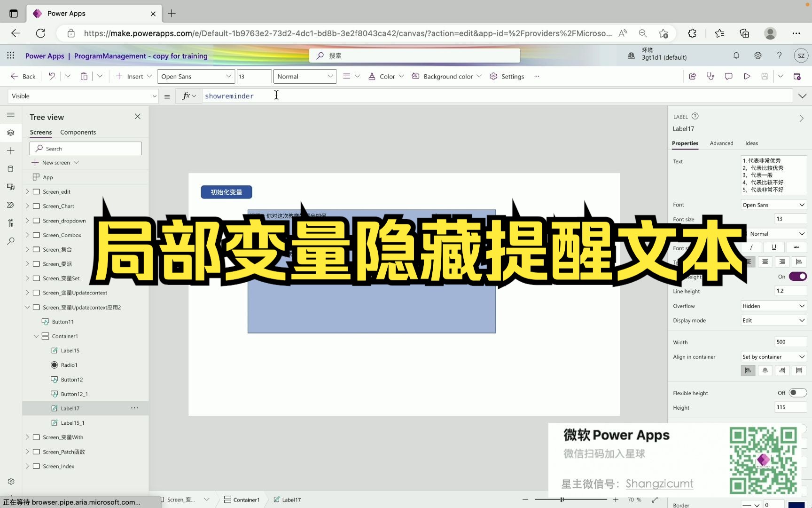
Task: Click the showreminder formula bar
Action: (229, 95)
